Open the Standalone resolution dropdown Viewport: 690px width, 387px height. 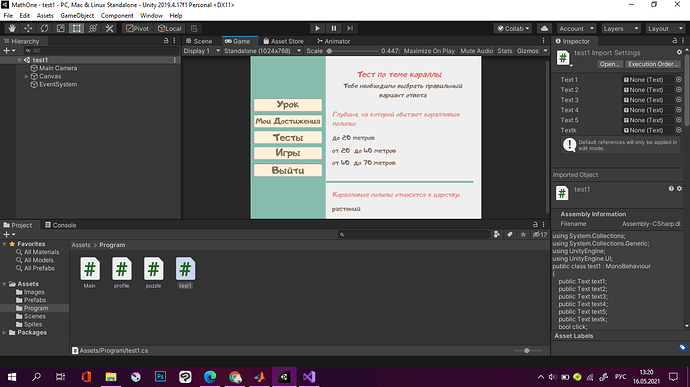tap(262, 51)
